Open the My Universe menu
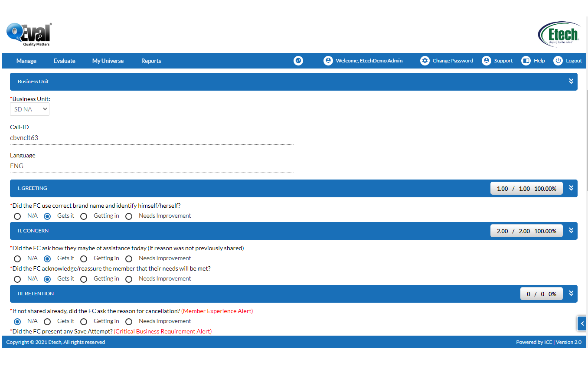This screenshot has width=588, height=379. tap(108, 61)
